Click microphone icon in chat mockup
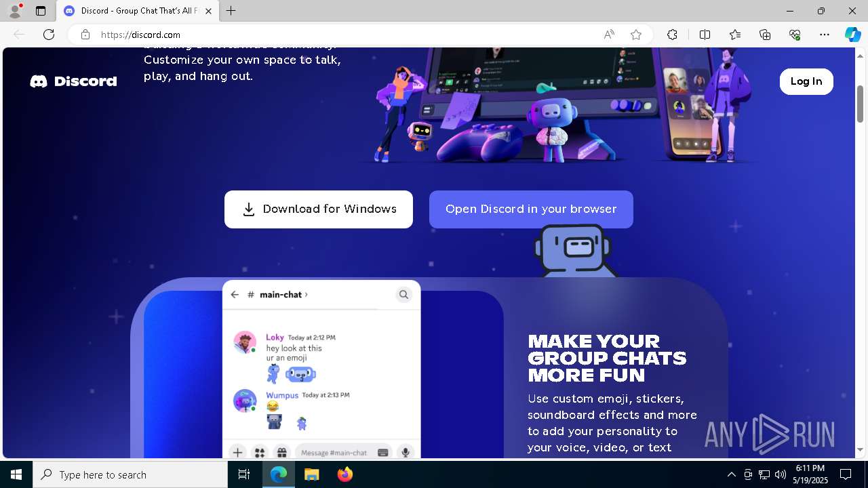Viewport: 868px width, 488px height. click(x=406, y=452)
